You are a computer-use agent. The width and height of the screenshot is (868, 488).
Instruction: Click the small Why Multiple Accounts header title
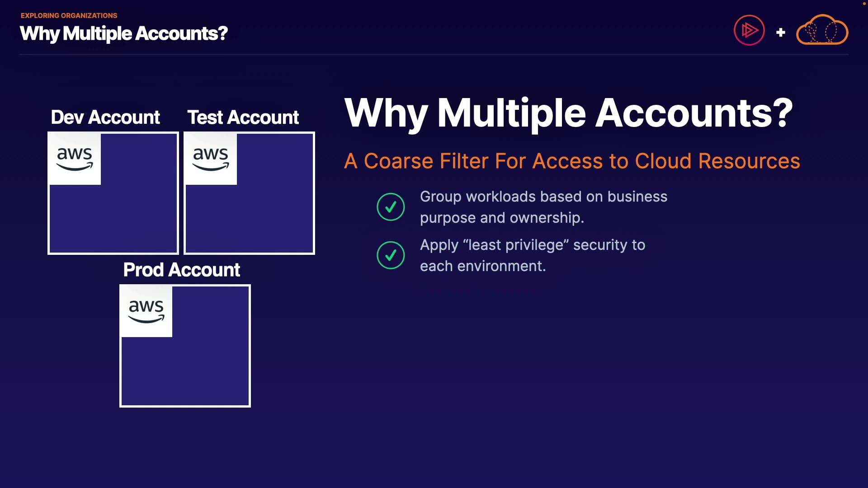pyautogui.click(x=123, y=33)
